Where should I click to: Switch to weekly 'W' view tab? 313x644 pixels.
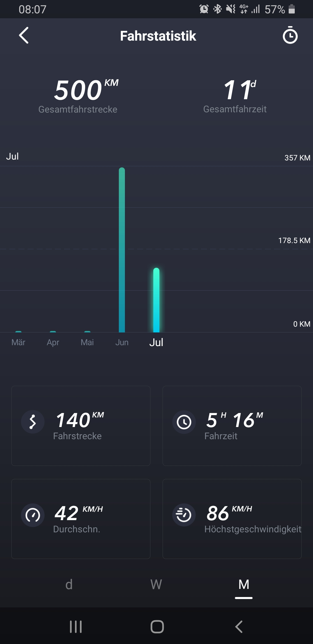(x=156, y=585)
